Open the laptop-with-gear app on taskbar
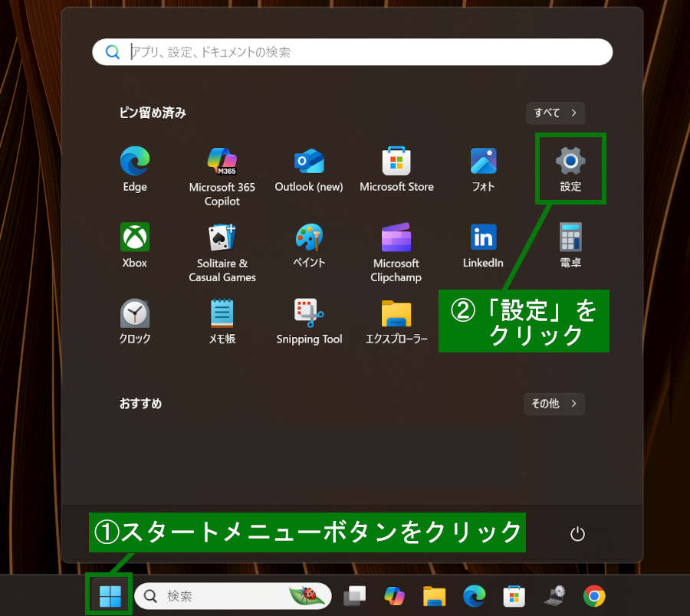Screen dimensions: 690x616 554,596
